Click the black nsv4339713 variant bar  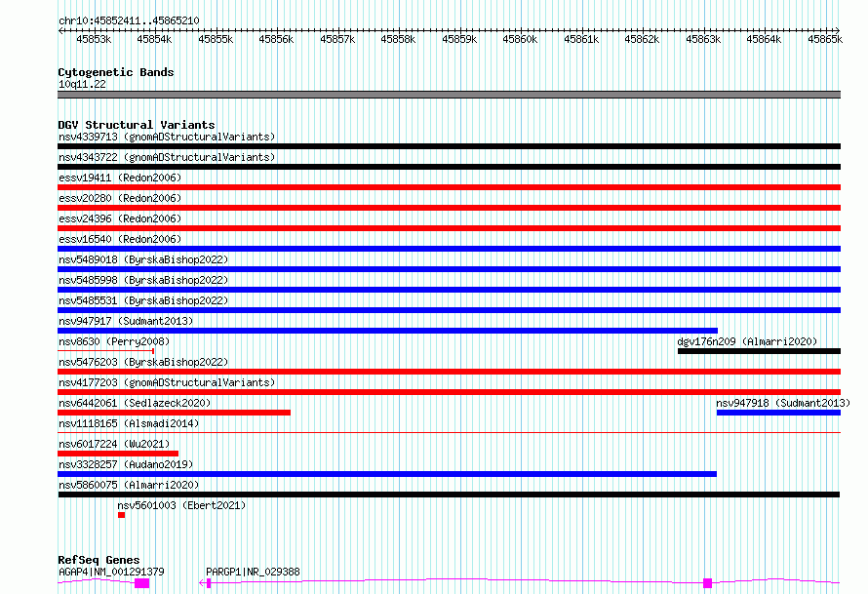449,146
